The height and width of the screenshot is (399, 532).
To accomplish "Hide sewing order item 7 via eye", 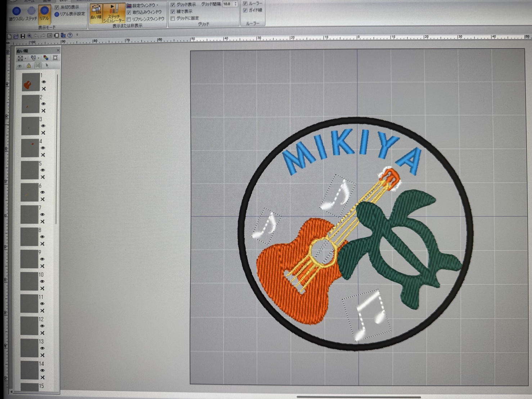I will (x=42, y=215).
